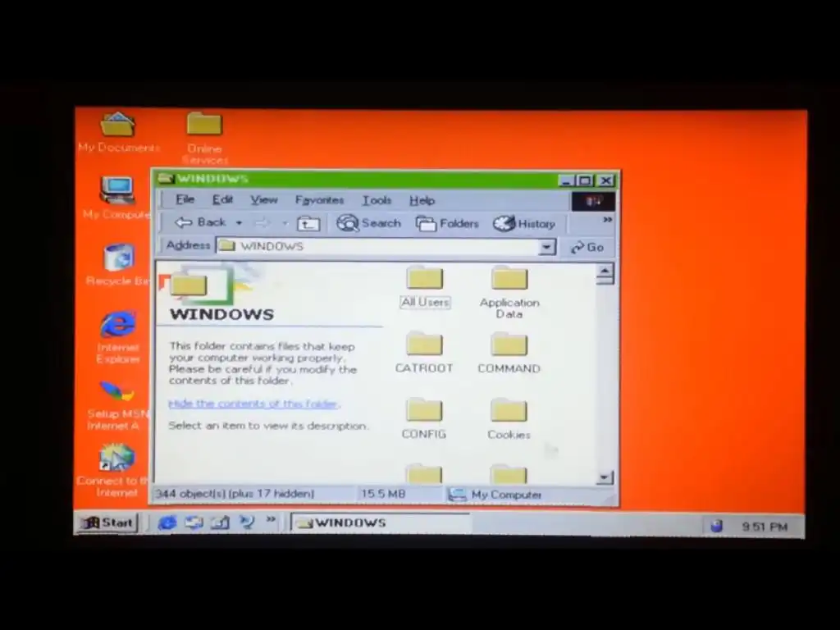Open the Recycle Bin desktop icon
840x630 pixels.
coord(118,264)
